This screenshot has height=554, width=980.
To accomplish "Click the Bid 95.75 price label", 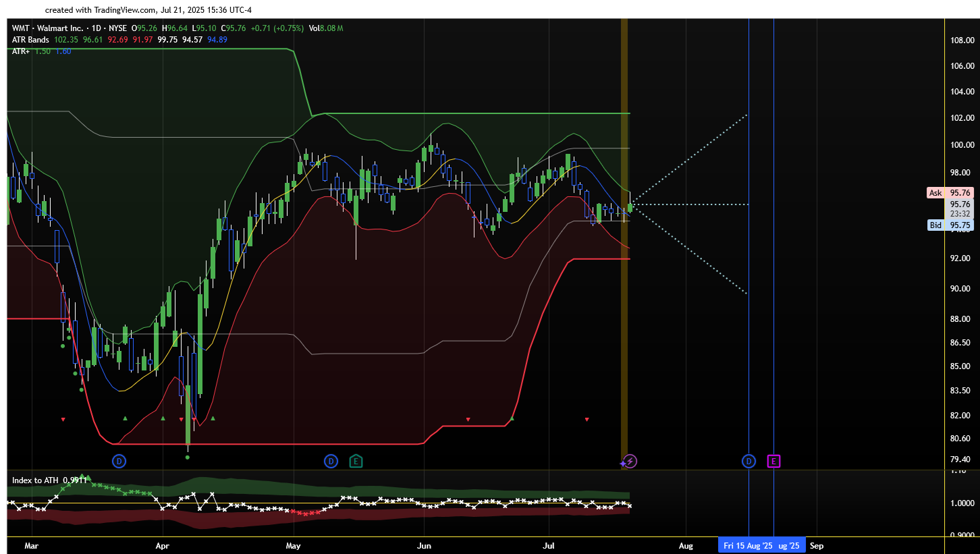I will point(950,225).
